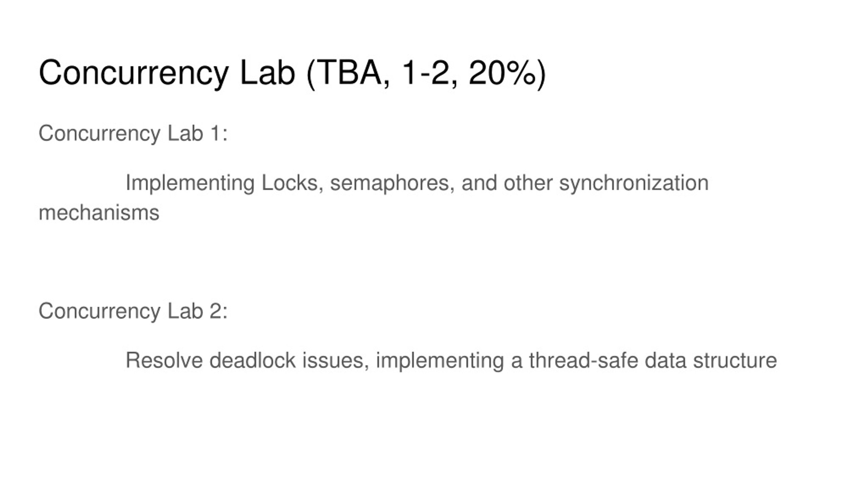Click the word "mechanisms"
This screenshot has width=868, height=488.
point(99,213)
